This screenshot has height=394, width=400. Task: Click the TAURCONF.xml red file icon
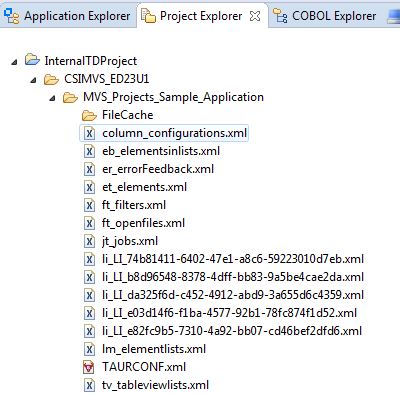click(89, 367)
